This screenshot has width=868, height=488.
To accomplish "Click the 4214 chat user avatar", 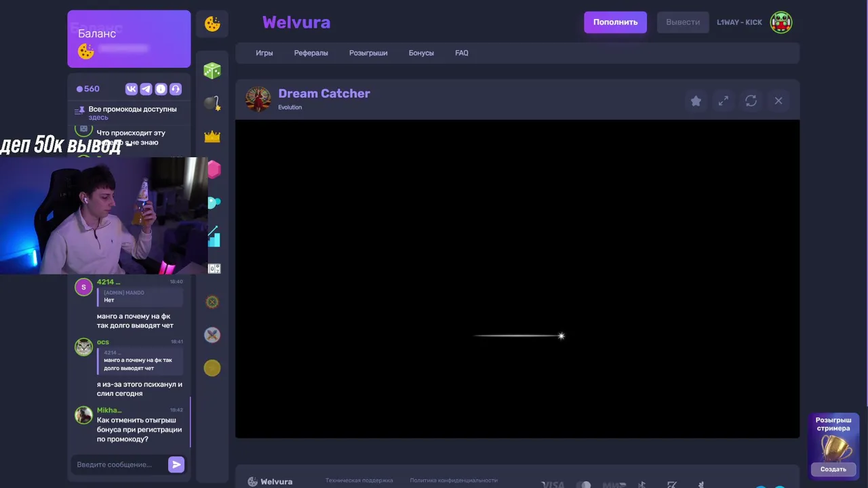I will pos(83,287).
